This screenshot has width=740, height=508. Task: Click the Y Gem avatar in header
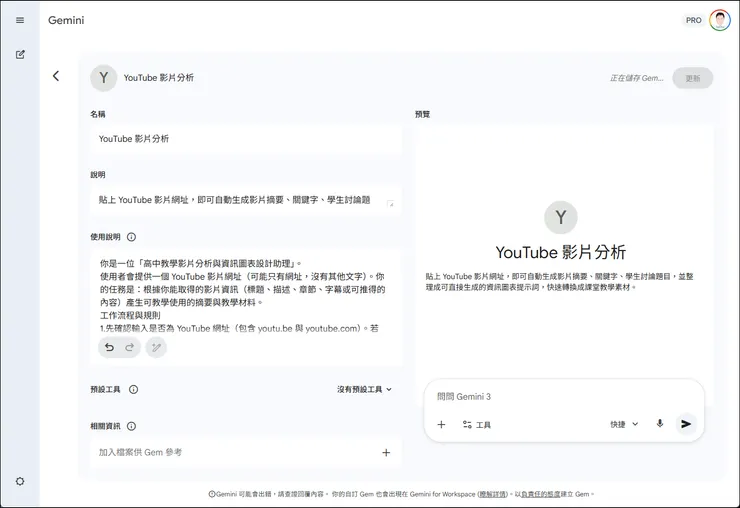[x=103, y=78]
